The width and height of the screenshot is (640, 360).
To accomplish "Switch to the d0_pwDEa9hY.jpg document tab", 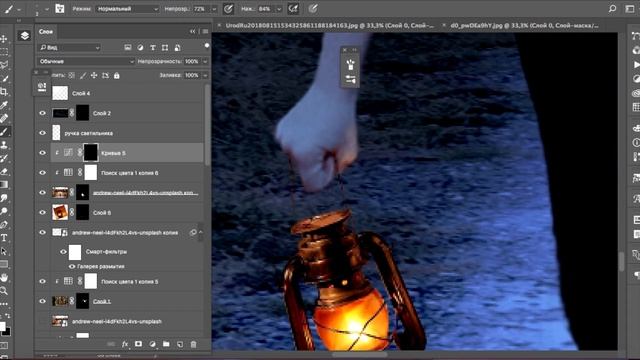I will tap(524, 25).
